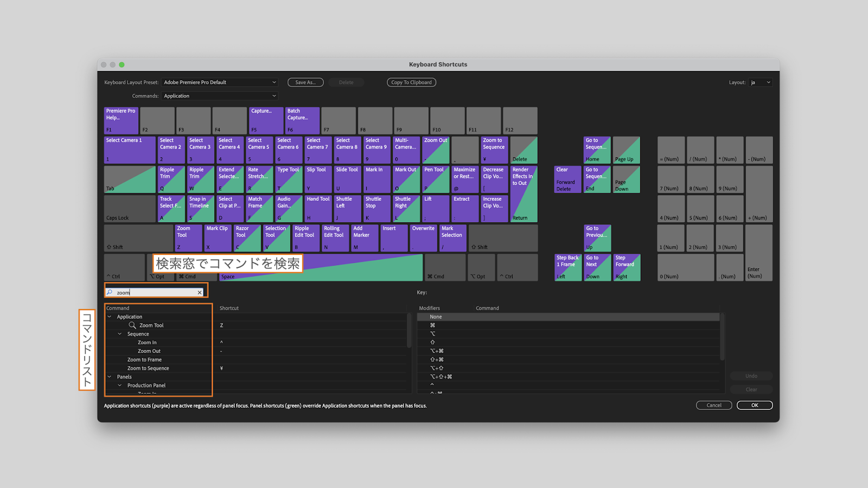
Task: Open the Commands Application dropdown
Action: [220, 96]
